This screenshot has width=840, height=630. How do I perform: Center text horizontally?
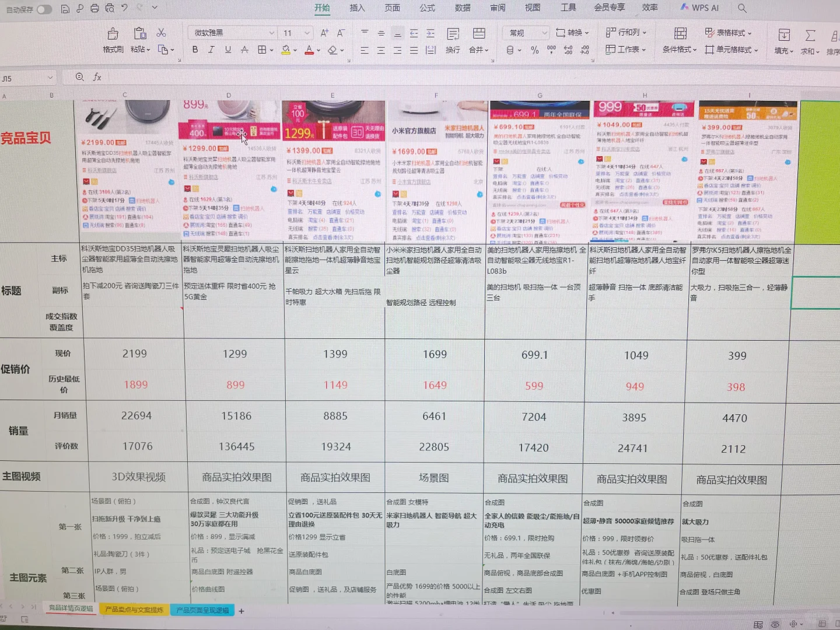tap(381, 51)
